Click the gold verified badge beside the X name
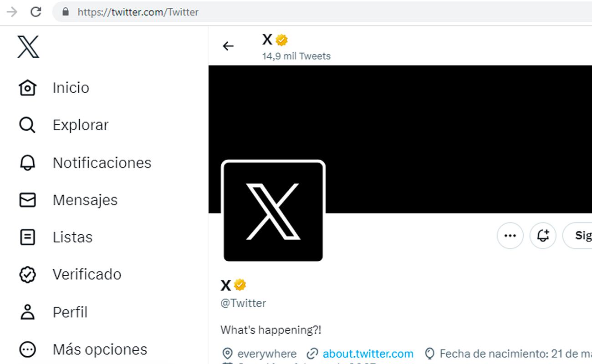 click(x=281, y=40)
